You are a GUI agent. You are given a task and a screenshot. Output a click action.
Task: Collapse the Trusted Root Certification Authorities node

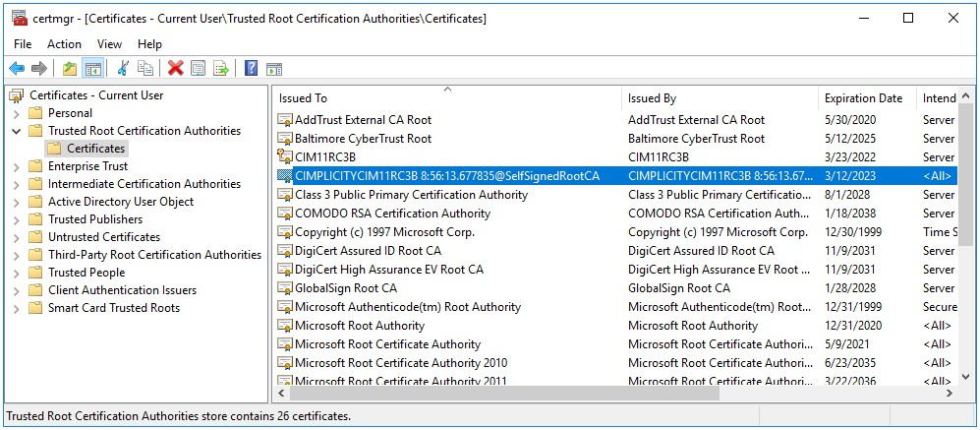pos(17,131)
